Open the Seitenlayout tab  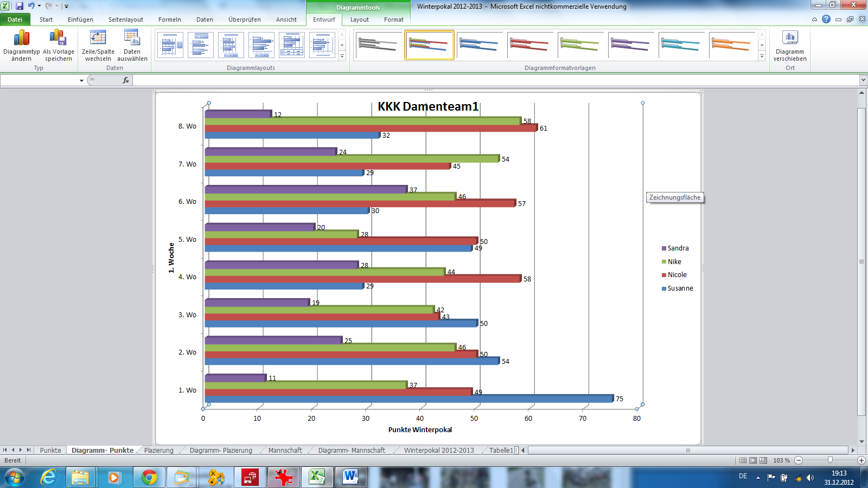click(126, 20)
